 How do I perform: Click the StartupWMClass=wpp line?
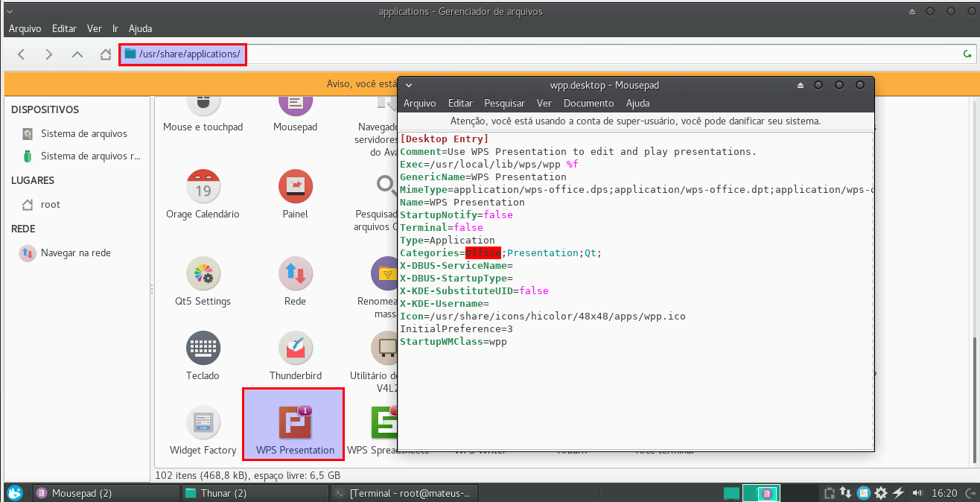[x=454, y=342]
